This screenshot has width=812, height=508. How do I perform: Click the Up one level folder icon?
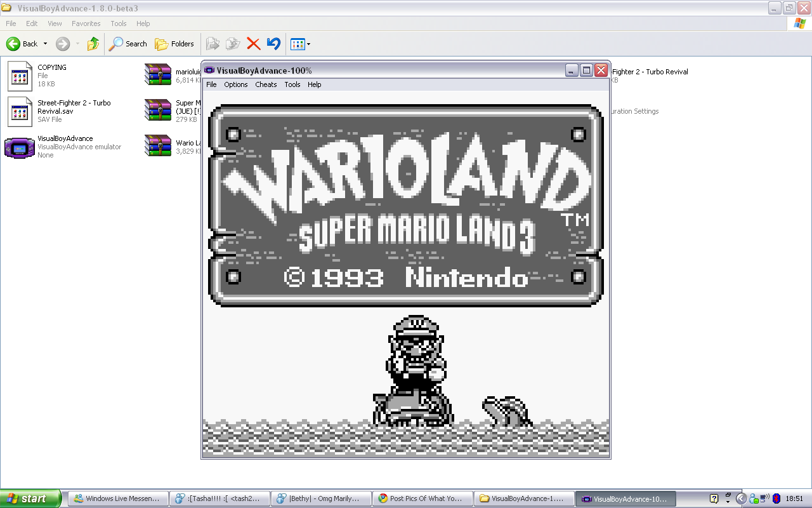93,43
